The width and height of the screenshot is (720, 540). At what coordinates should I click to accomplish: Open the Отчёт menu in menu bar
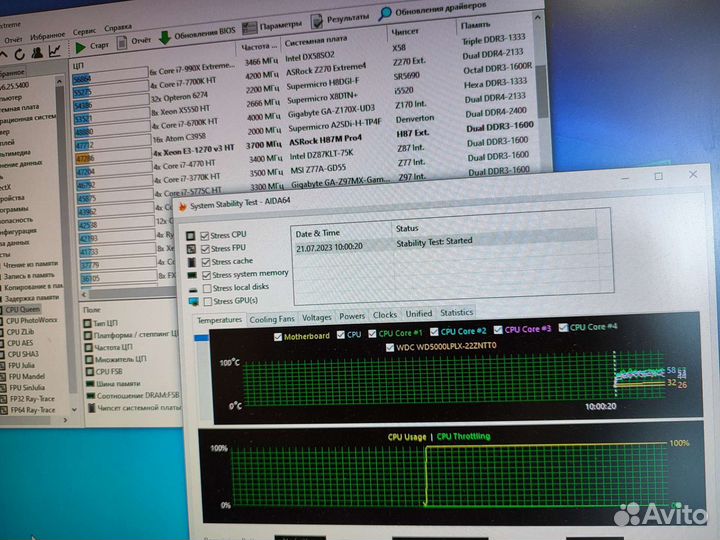coord(13,39)
